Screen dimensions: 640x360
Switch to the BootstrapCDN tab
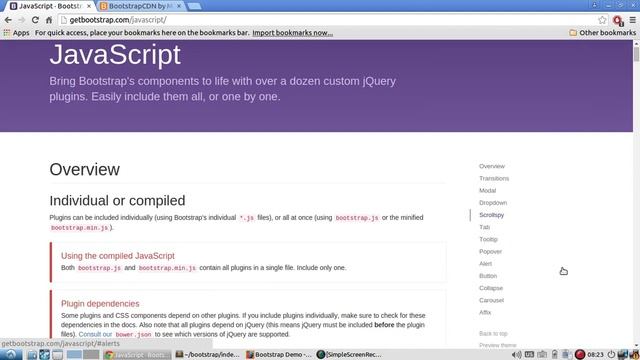[140, 6]
